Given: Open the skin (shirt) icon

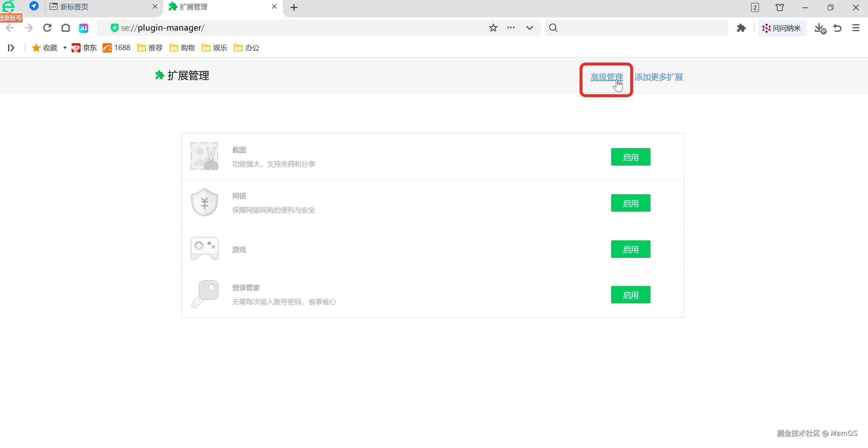Looking at the screenshot, I should click(x=780, y=7).
